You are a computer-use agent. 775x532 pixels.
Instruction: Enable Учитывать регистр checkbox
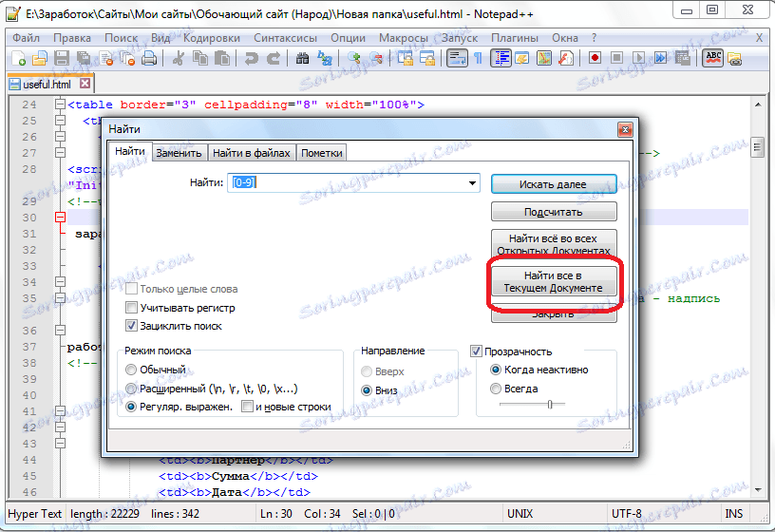pos(131,308)
